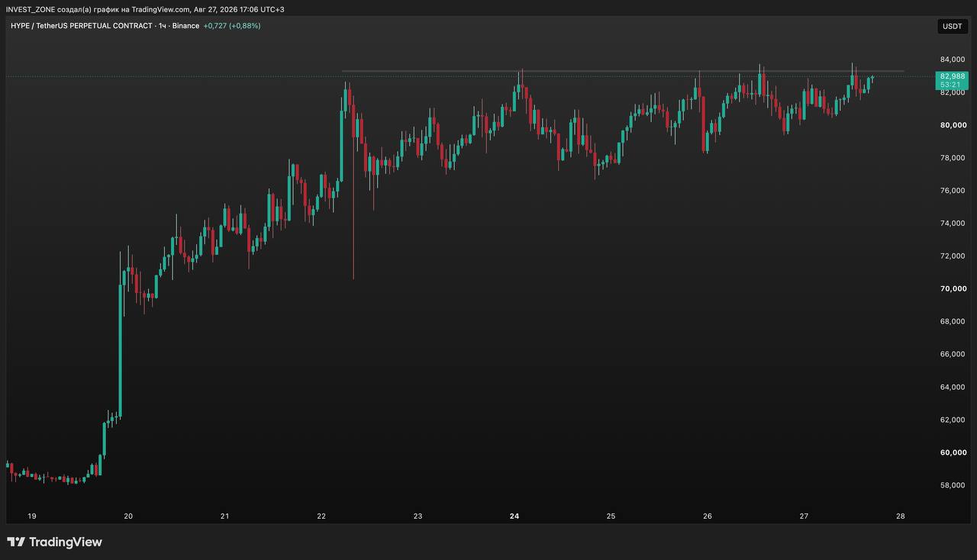Image resolution: width=977 pixels, height=560 pixels.
Task: Click bold date 24 on the time axis
Action: [x=514, y=517]
